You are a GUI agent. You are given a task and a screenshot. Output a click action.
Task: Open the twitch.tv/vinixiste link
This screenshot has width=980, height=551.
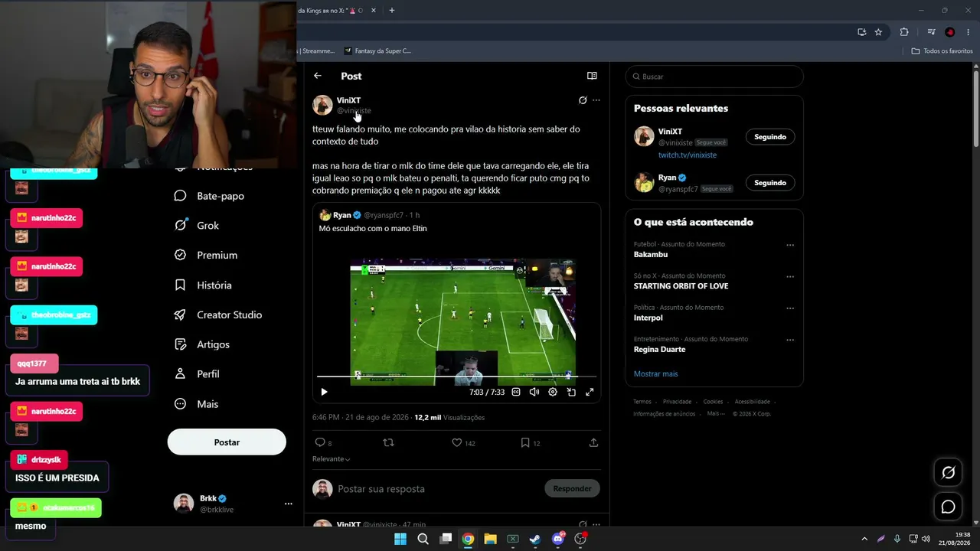tap(688, 155)
